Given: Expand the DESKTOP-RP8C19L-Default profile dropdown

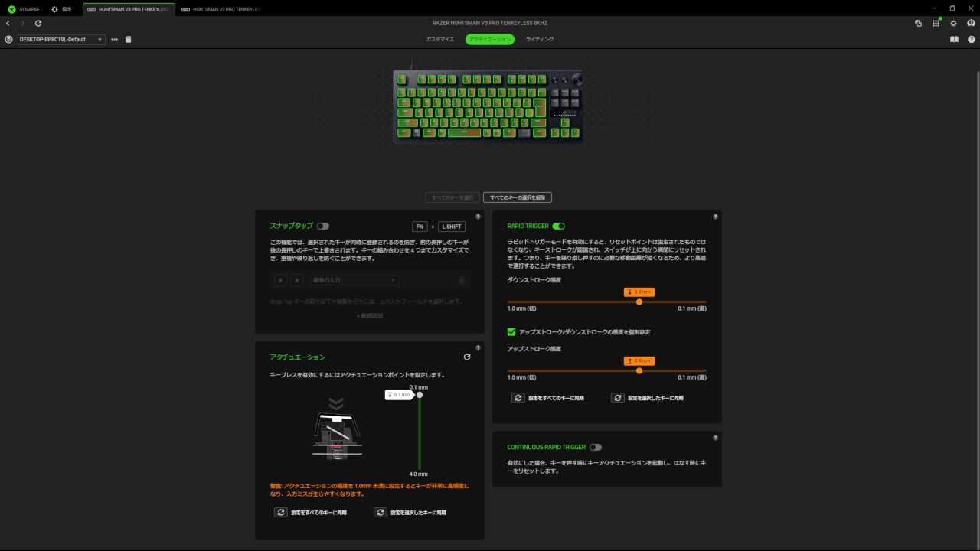Looking at the screenshot, I should [61, 39].
